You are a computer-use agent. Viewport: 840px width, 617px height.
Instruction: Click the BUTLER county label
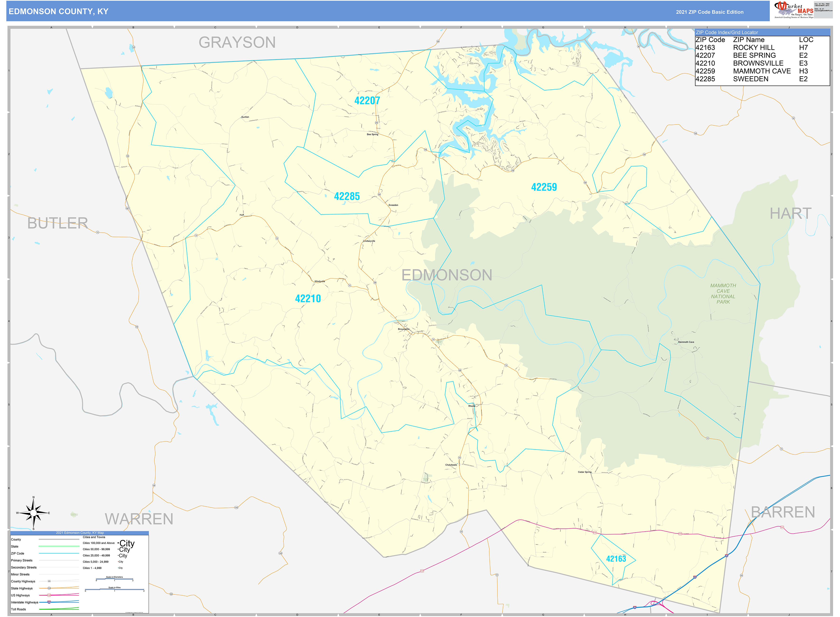pyautogui.click(x=57, y=223)
